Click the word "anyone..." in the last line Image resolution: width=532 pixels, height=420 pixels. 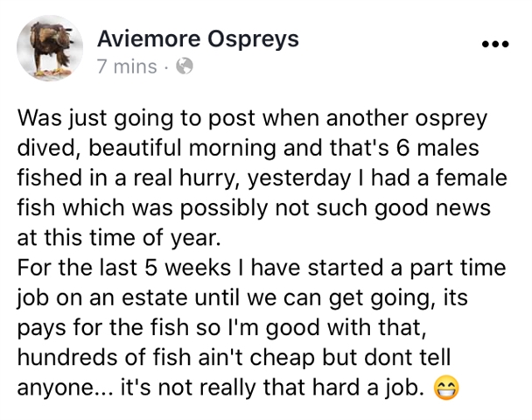(x=67, y=386)
